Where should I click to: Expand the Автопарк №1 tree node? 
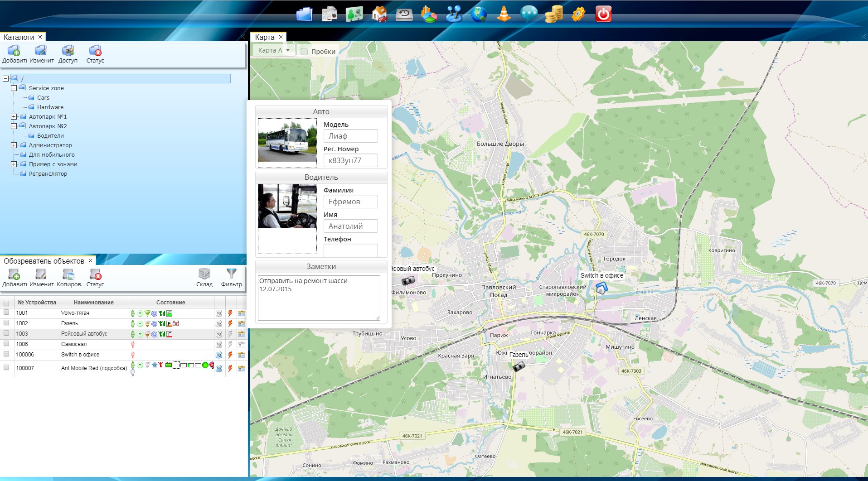pos(14,117)
